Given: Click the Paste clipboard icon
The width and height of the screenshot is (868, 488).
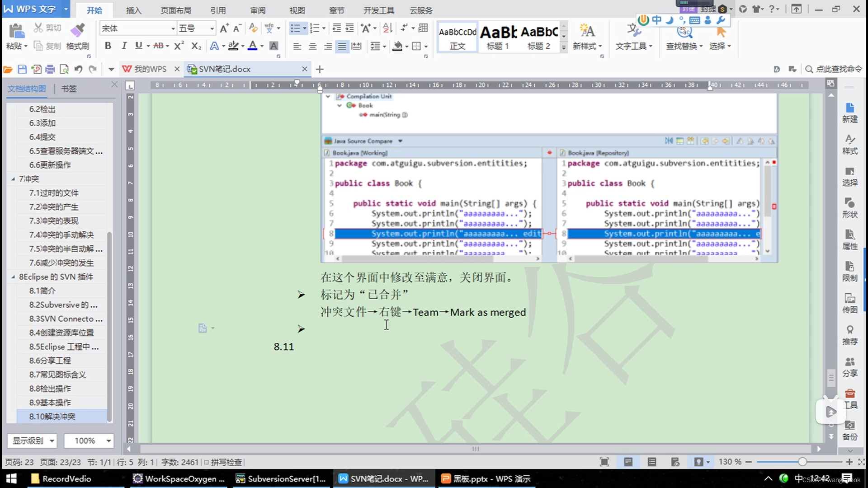Looking at the screenshot, I should [17, 32].
